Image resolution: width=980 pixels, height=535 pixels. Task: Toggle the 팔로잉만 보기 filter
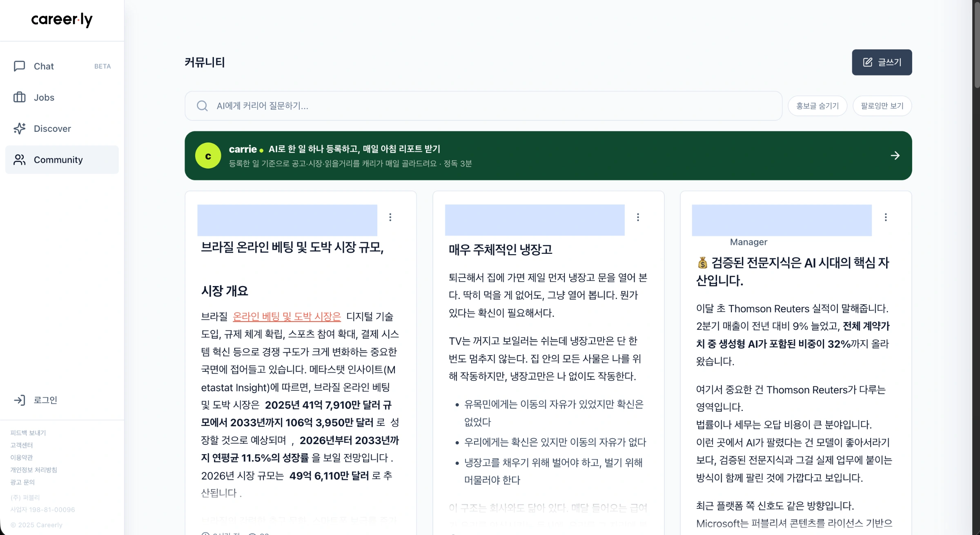coord(882,106)
